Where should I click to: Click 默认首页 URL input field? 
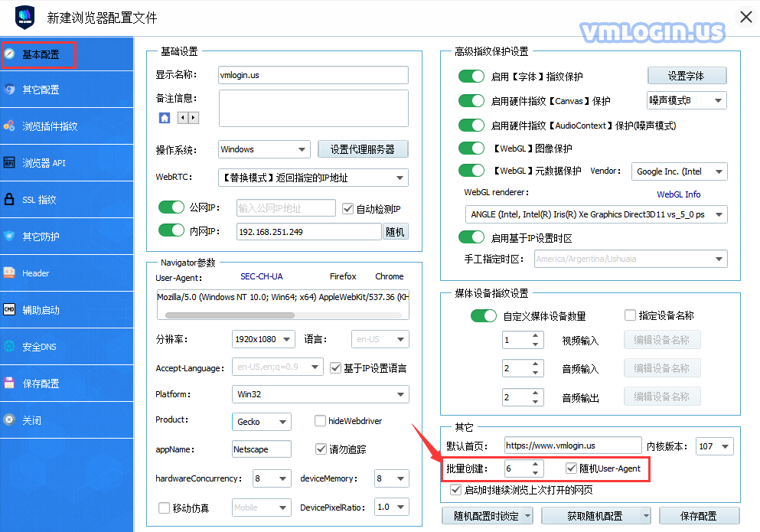[x=573, y=446]
